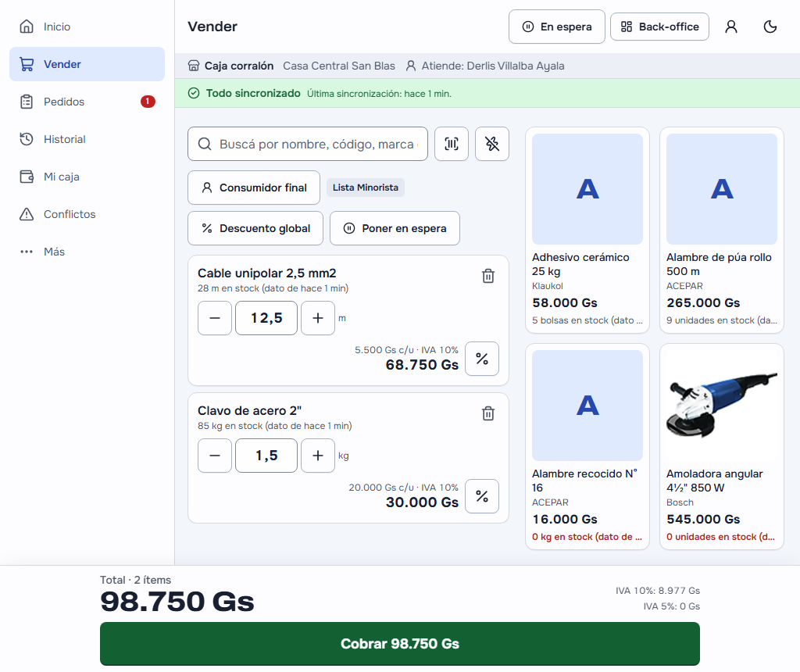Open Descuento global dialog
The width and height of the screenshot is (800, 672).
255,228
